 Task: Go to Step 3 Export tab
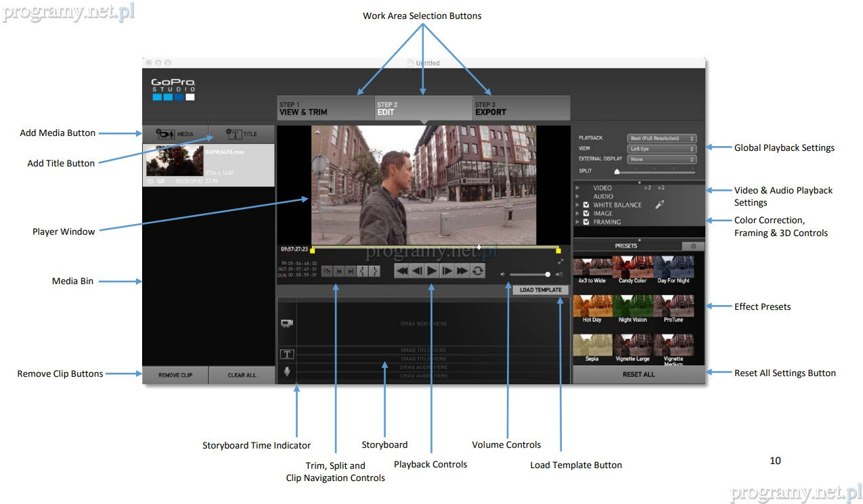pyautogui.click(x=521, y=108)
